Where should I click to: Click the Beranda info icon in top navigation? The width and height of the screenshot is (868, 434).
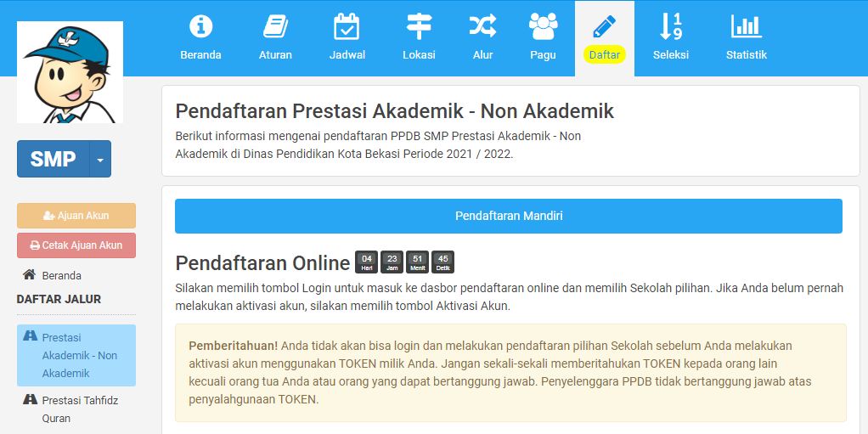click(200, 27)
